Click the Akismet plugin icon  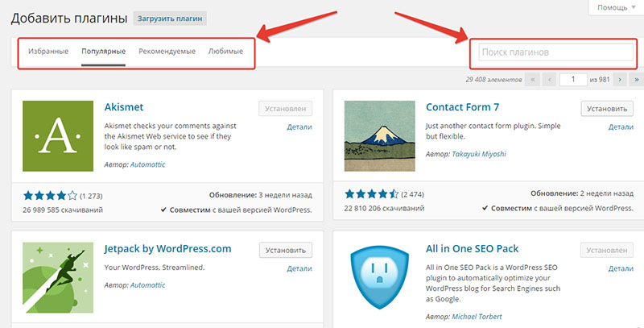coord(58,136)
